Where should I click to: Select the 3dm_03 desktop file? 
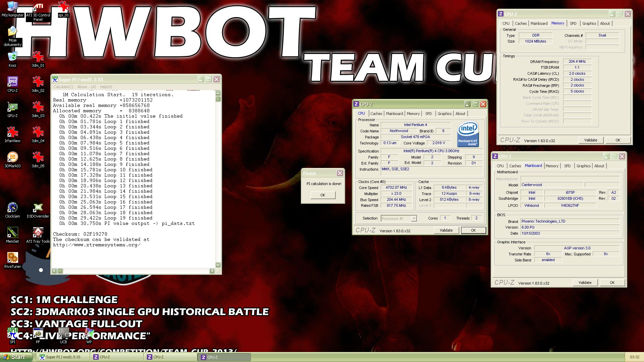38,110
